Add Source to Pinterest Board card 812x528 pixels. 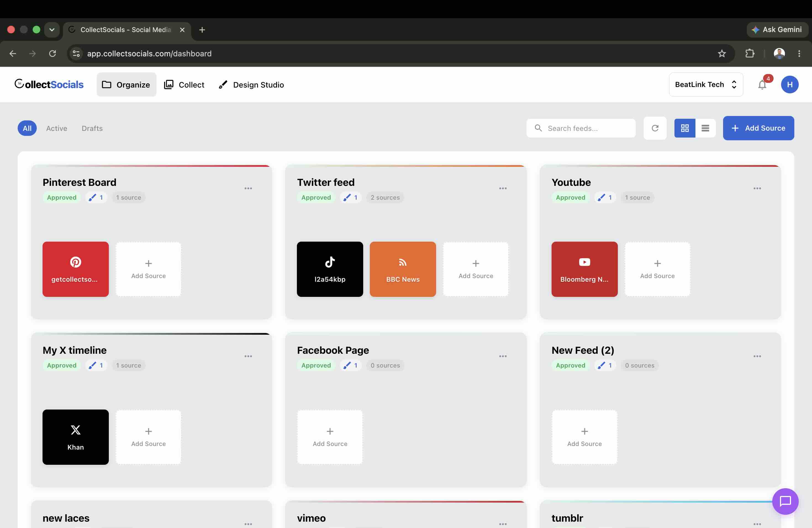point(148,269)
